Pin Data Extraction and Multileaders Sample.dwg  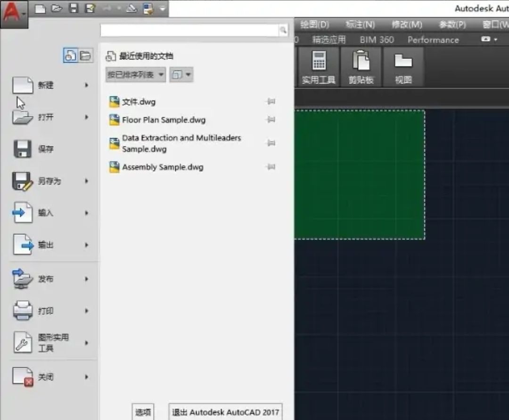[x=271, y=143]
